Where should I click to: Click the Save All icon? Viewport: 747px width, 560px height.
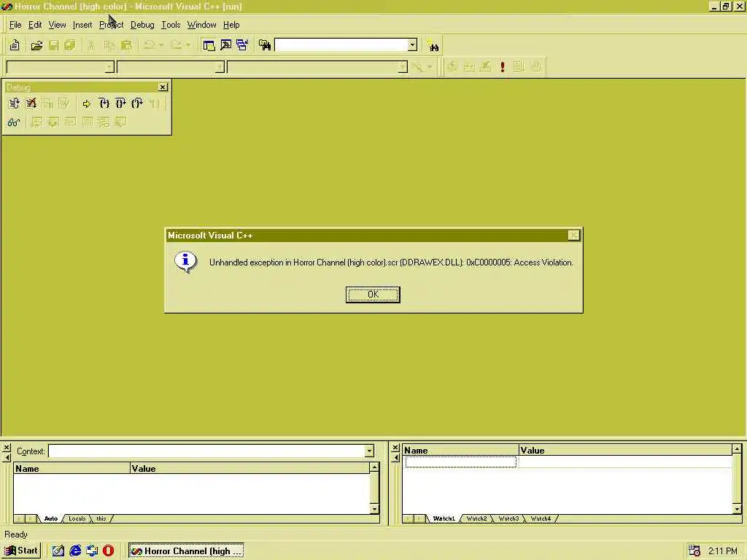coord(70,45)
